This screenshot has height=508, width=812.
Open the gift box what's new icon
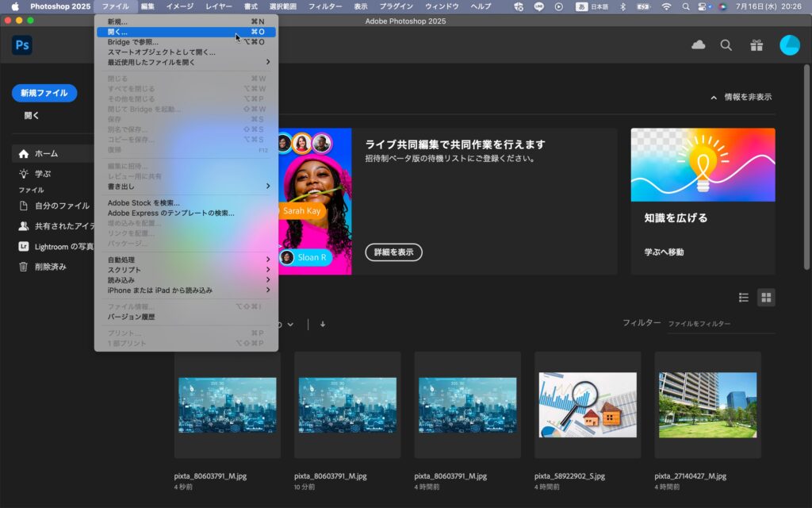(756, 45)
